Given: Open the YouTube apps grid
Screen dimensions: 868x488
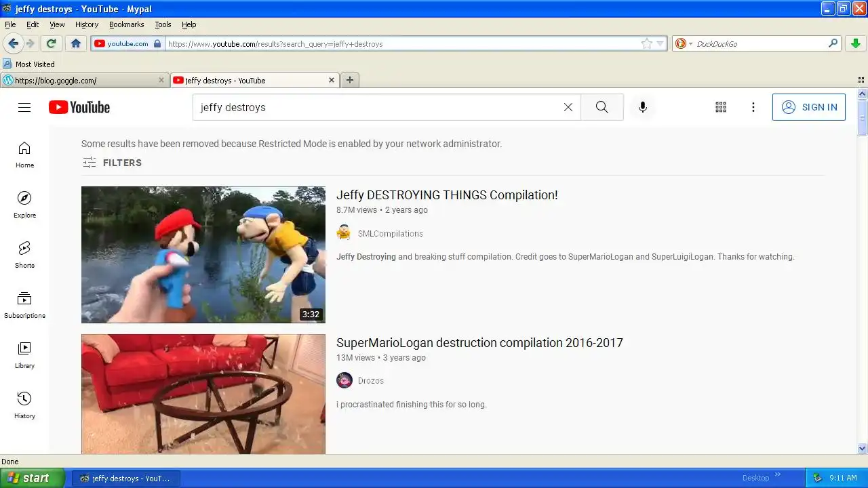Looking at the screenshot, I should [x=721, y=107].
